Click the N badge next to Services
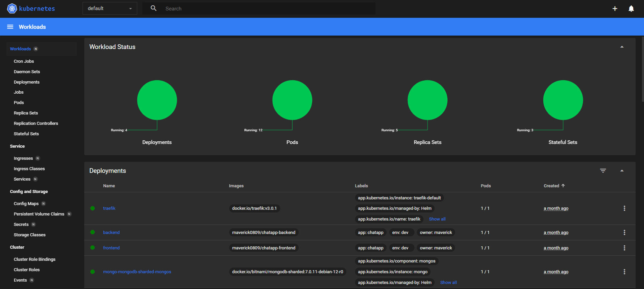The width and height of the screenshot is (644, 289). pos(35,179)
